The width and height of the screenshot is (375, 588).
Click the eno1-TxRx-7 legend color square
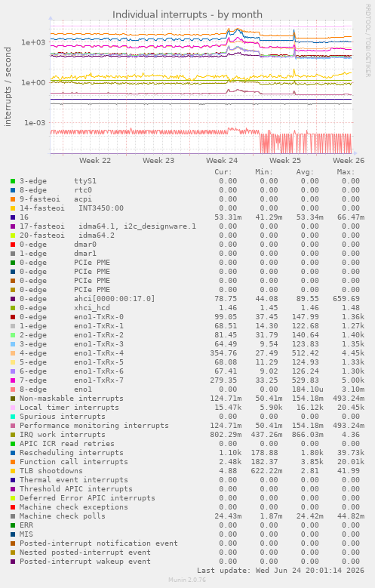tap(13, 380)
